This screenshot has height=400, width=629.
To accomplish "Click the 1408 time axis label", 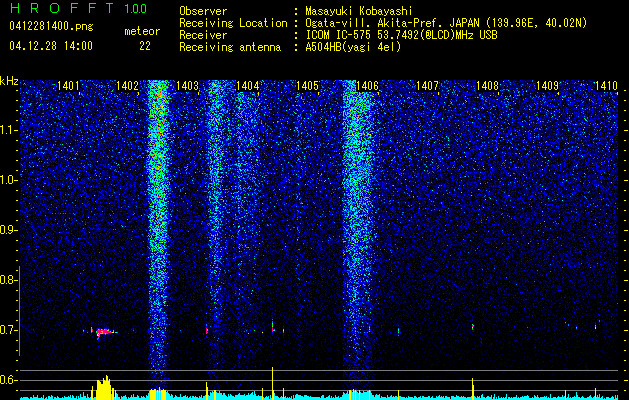I will pyautogui.click(x=487, y=85).
